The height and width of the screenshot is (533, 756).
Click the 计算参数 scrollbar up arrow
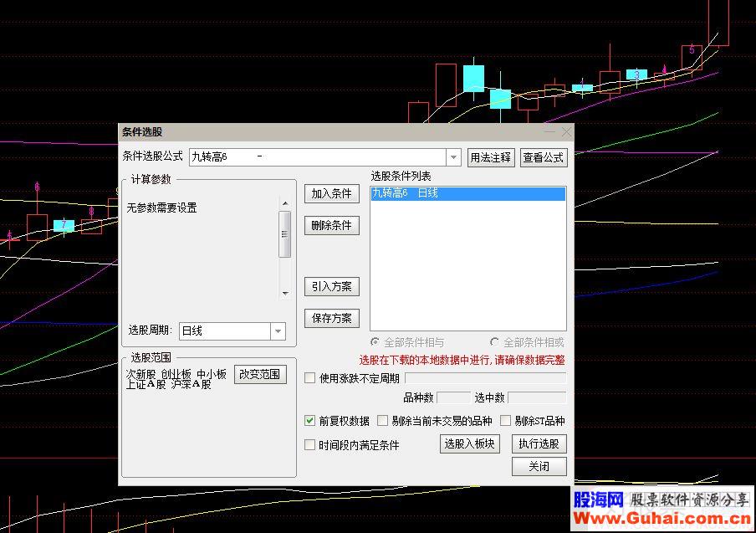285,203
